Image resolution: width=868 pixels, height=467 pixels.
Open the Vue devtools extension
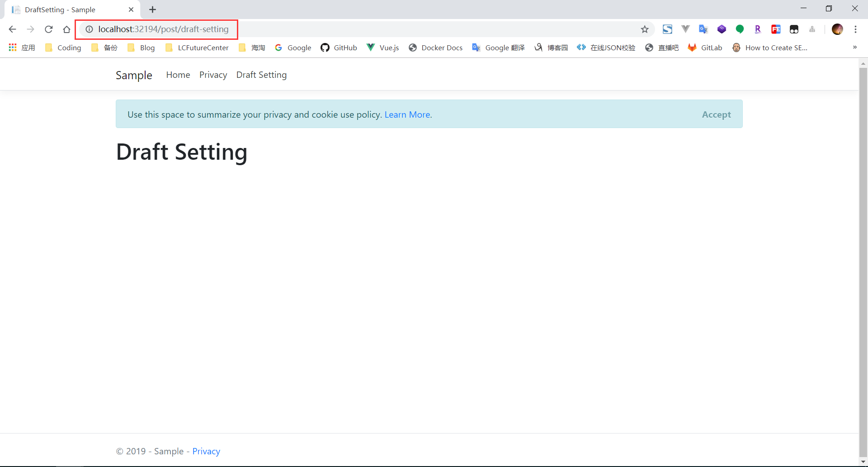(x=685, y=29)
